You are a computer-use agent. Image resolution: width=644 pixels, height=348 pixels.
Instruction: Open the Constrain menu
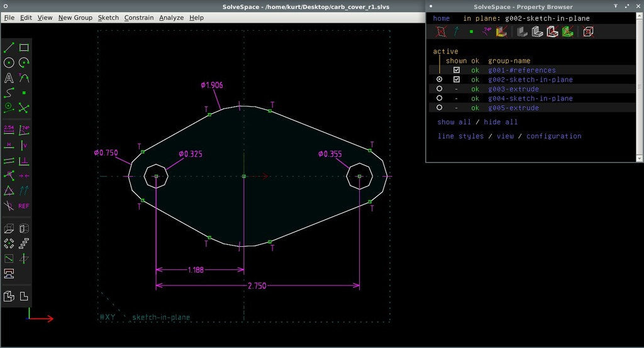[x=139, y=18]
